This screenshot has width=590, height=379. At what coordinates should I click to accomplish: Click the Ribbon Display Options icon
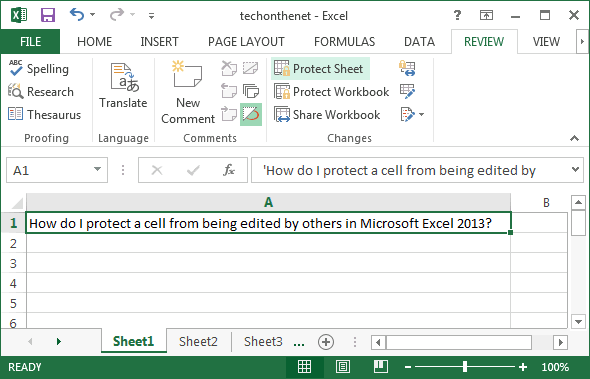(x=486, y=15)
